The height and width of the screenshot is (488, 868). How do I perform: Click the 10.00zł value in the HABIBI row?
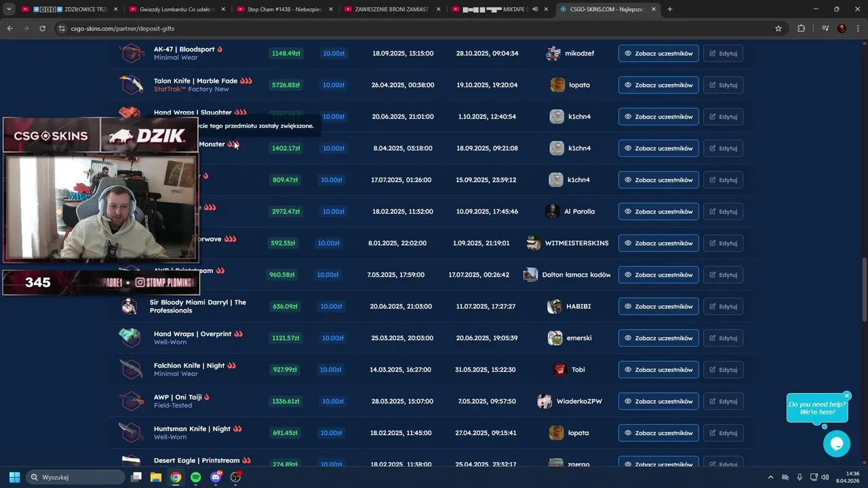click(x=331, y=306)
